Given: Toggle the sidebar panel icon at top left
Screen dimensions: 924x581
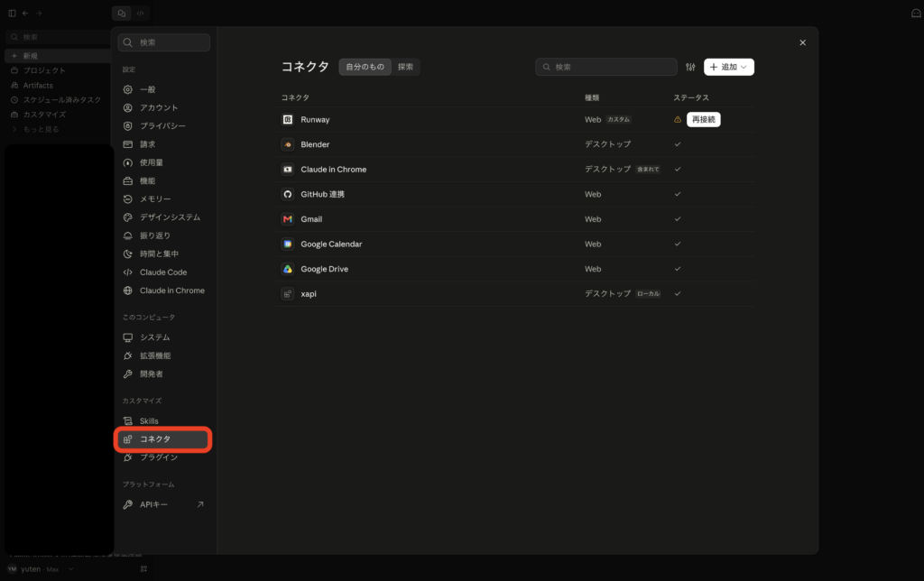Looking at the screenshot, I should (12, 13).
